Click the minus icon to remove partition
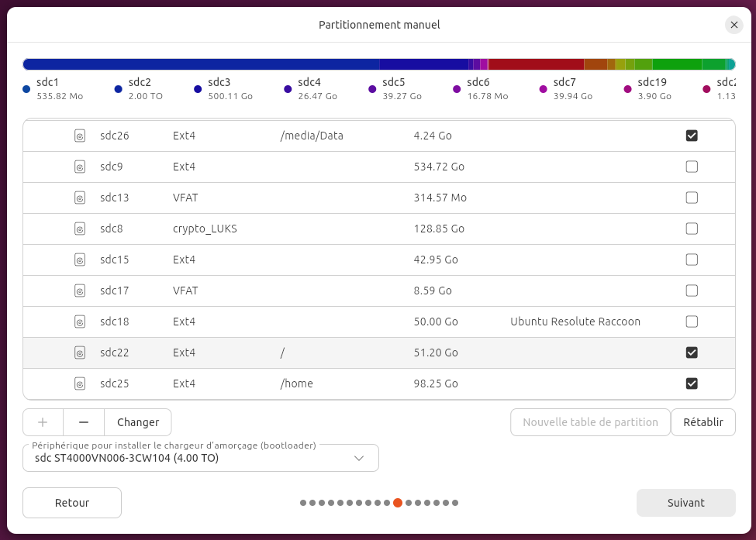 click(x=84, y=422)
